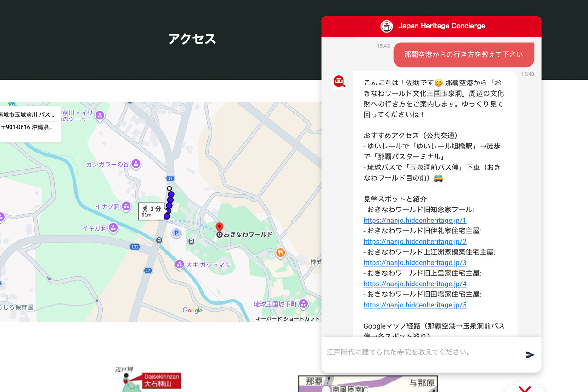Select the orange restaurant marker on map

pyautogui.click(x=280, y=253)
